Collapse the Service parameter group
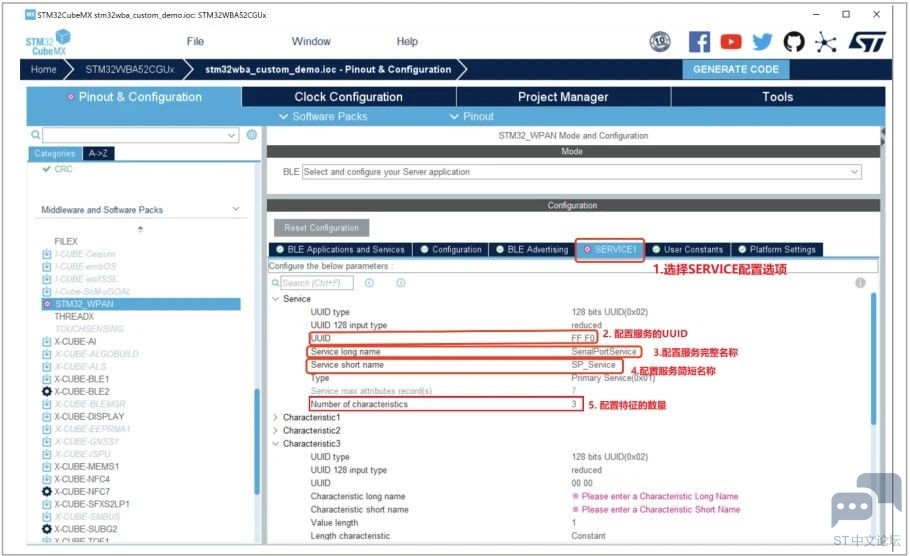Viewport: 910px width, 556px height. click(276, 298)
